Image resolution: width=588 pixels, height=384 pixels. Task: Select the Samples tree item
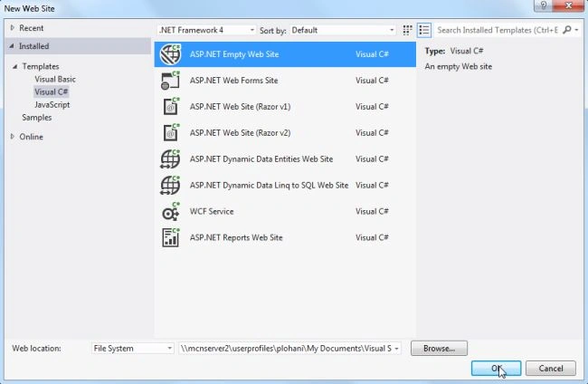(37, 118)
